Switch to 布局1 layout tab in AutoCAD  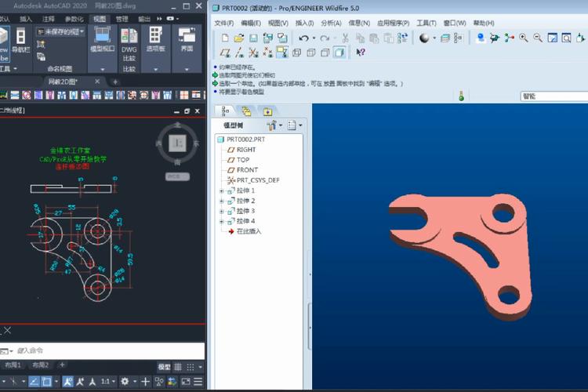13,365
